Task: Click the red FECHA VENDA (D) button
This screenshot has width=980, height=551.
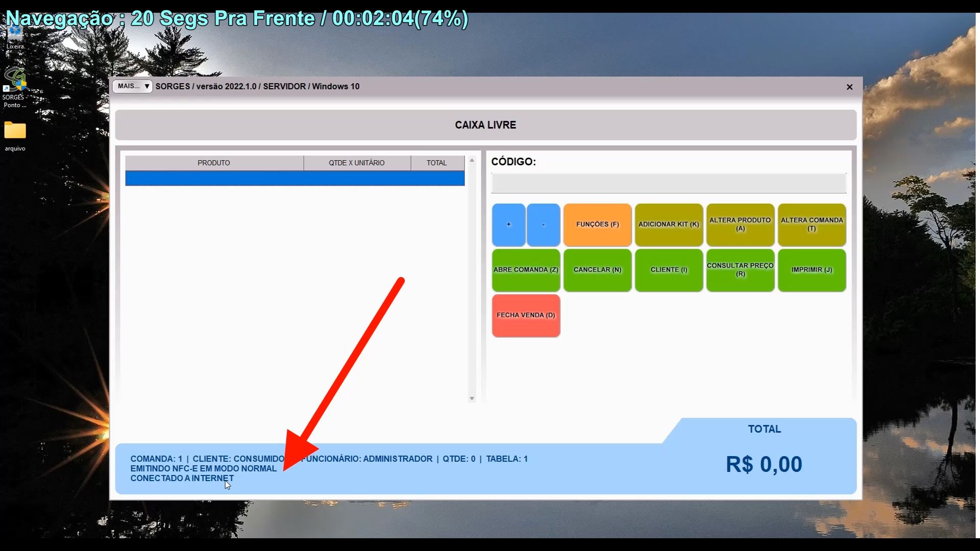Action: (526, 315)
